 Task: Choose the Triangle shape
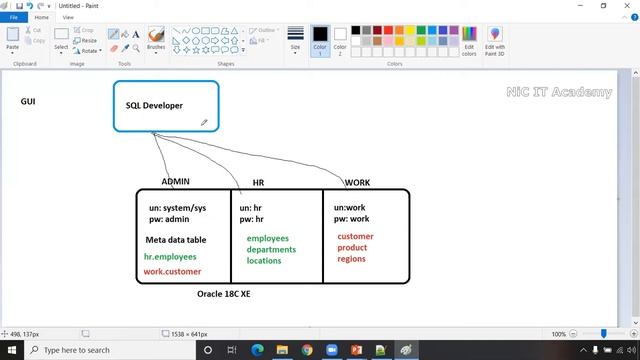tap(234, 31)
